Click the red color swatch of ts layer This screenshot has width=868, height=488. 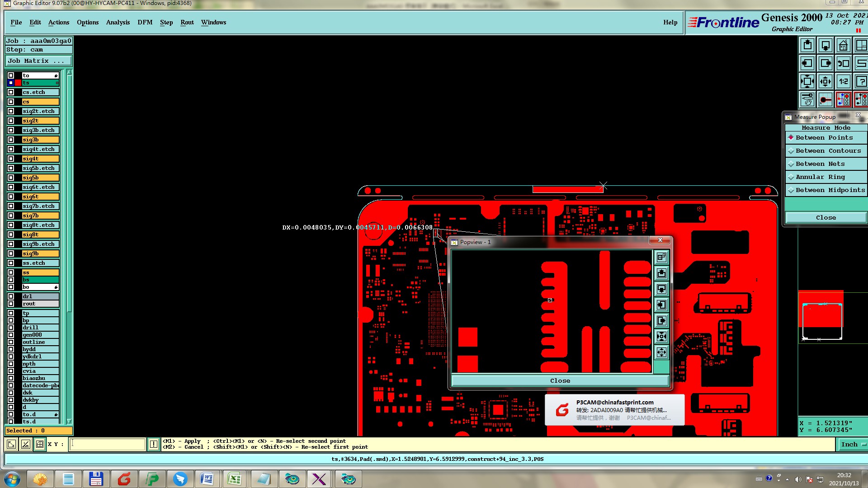click(18, 83)
